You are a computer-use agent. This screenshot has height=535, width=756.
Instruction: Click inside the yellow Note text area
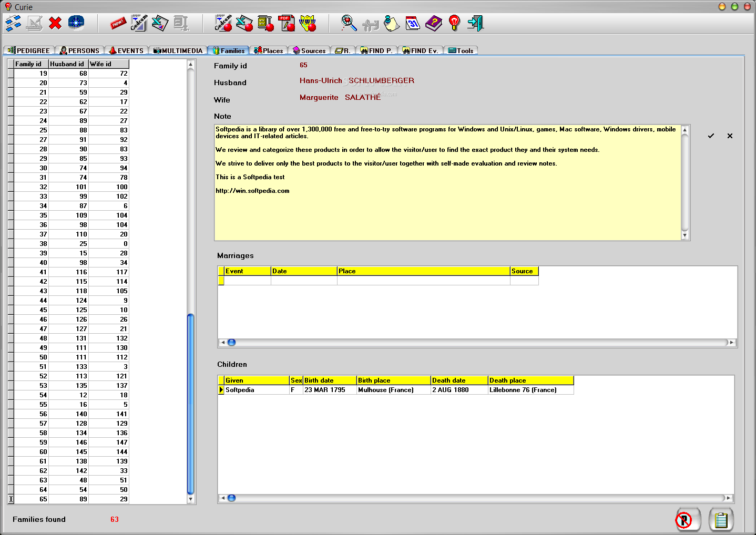coord(447,183)
